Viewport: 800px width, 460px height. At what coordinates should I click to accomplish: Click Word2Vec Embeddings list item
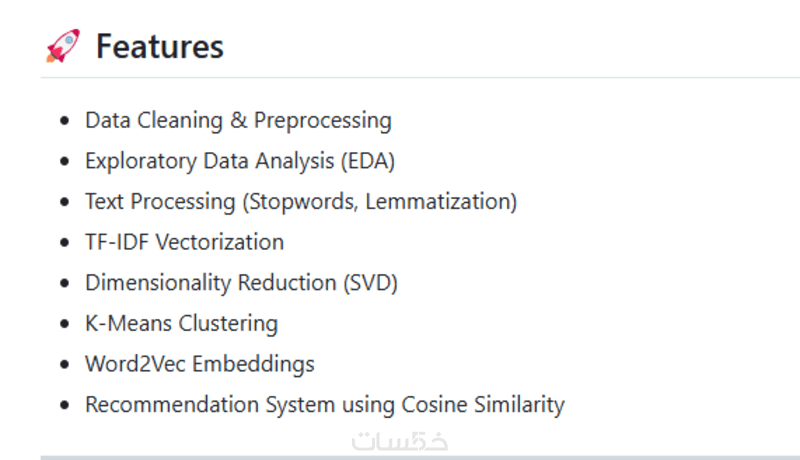(200, 364)
